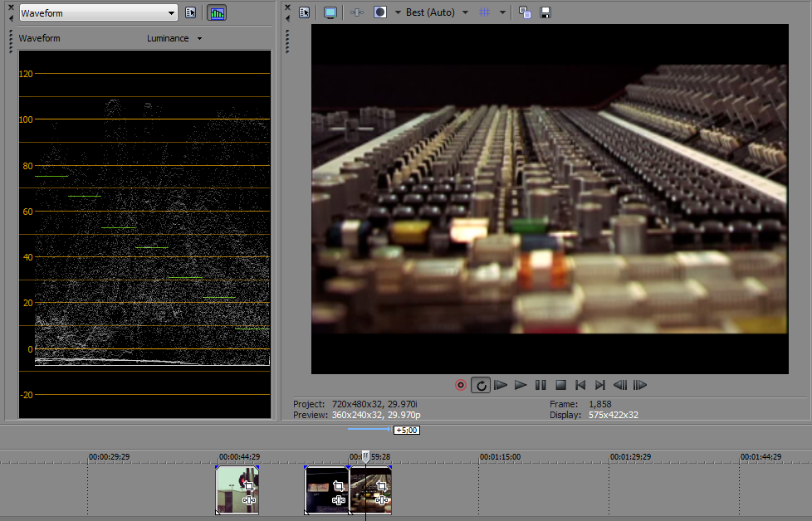The image size is (812, 521).
Task: Click Project 720x480x32, 29.970i text
Action: [x=355, y=404]
